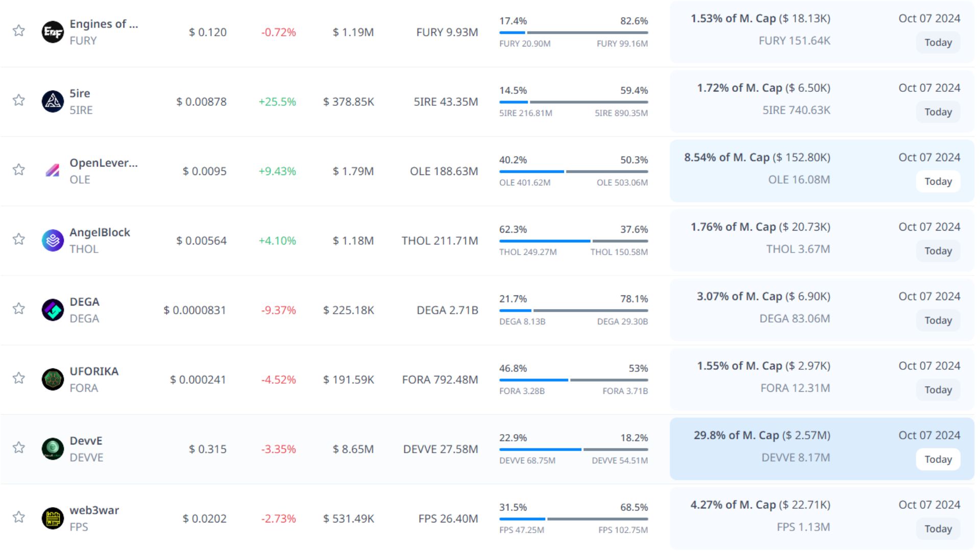Screen dimensions: 980x551
Task: Click the web3war FPS logo icon
Action: pyautogui.click(x=53, y=518)
